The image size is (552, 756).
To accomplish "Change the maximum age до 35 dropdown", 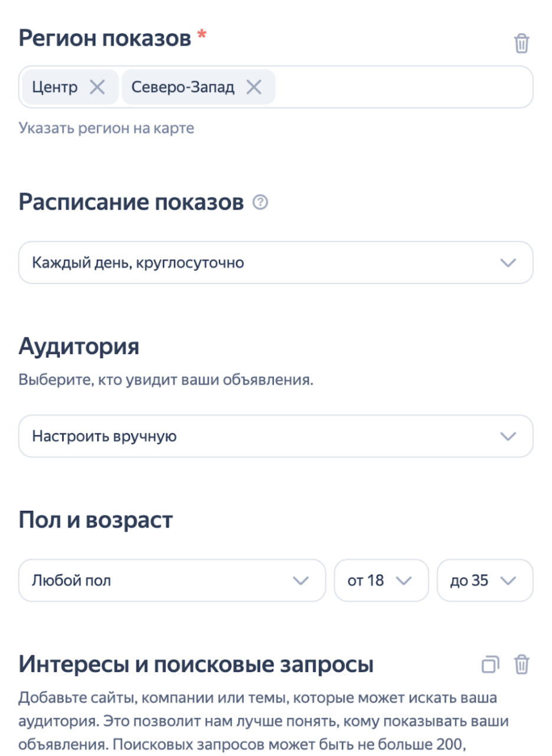I will [484, 581].
